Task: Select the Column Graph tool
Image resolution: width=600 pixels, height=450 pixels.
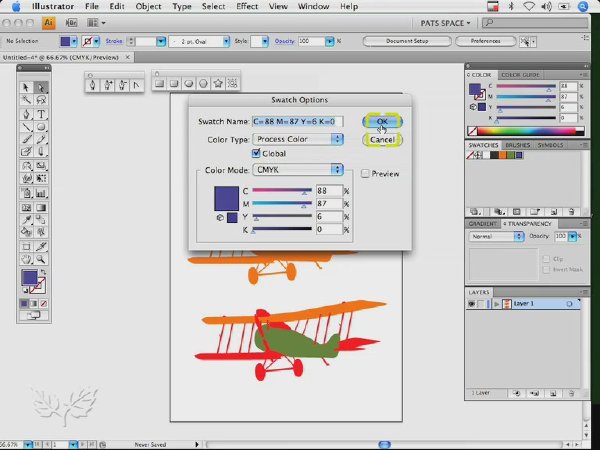Action: click(41, 193)
